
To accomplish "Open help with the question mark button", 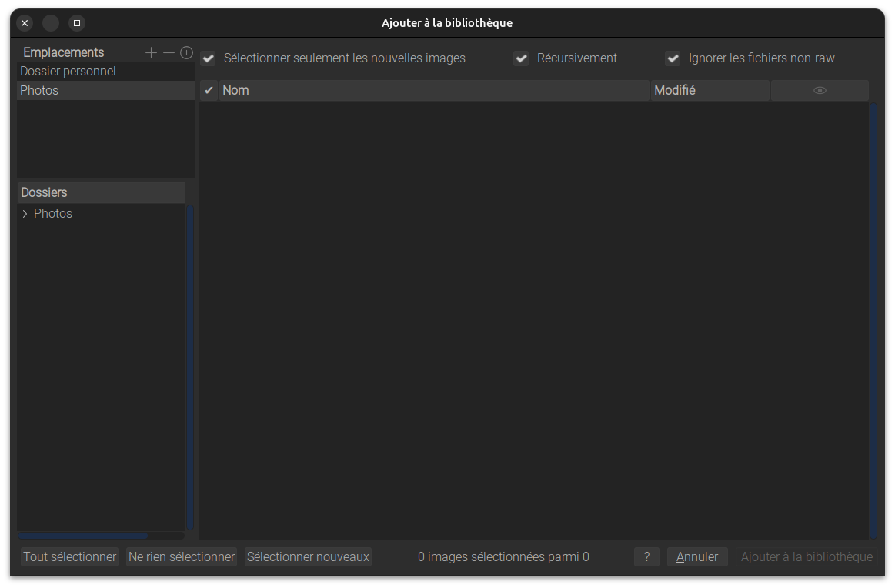I will point(646,556).
